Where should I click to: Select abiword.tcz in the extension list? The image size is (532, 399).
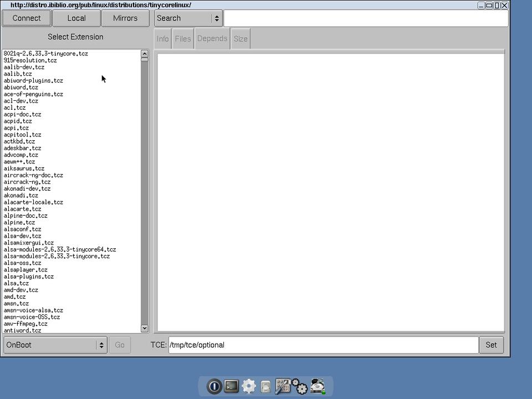(x=21, y=88)
